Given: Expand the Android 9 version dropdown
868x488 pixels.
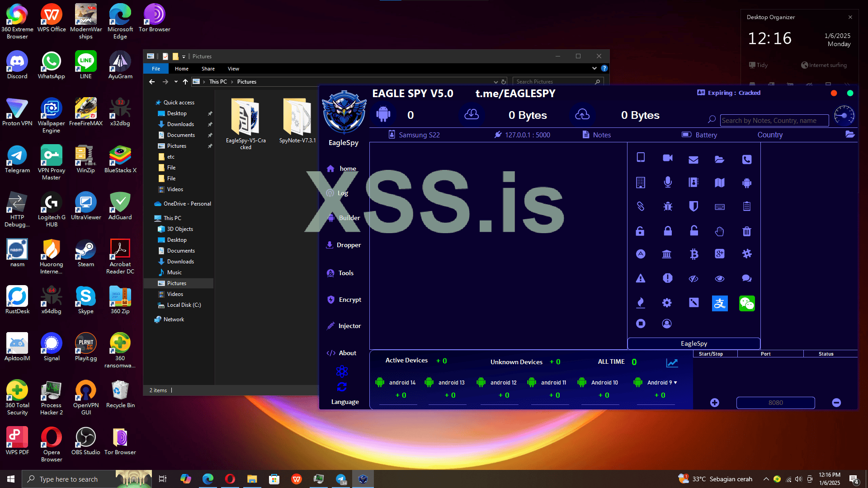Looking at the screenshot, I should click(676, 382).
